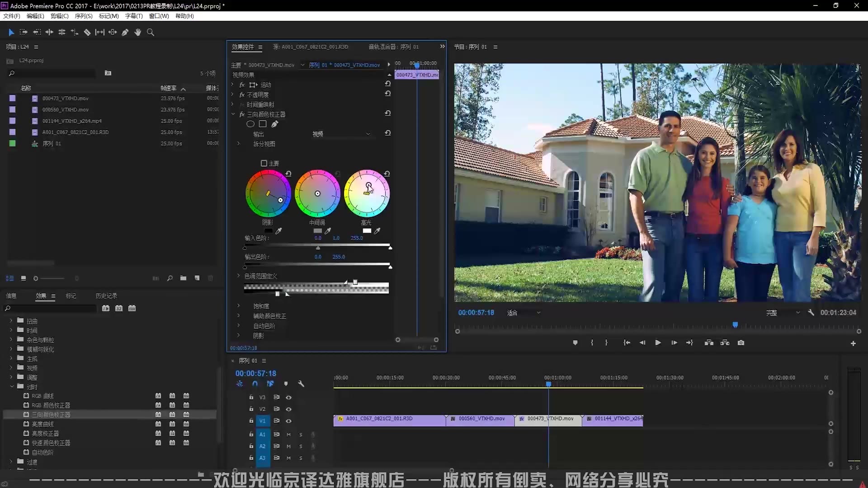The height and width of the screenshot is (488, 868).
Task: Open the 序列(S) menu
Action: [83, 16]
